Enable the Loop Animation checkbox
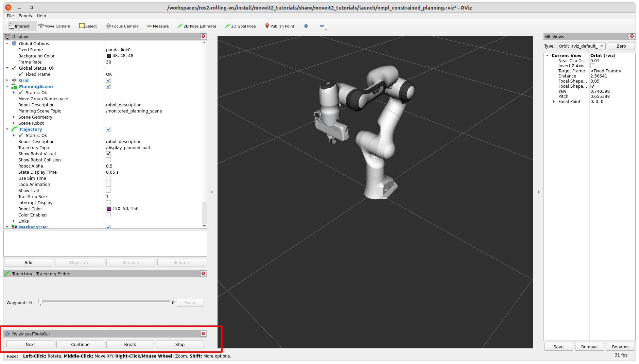Viewport: 639px width, 364px height. [108, 185]
